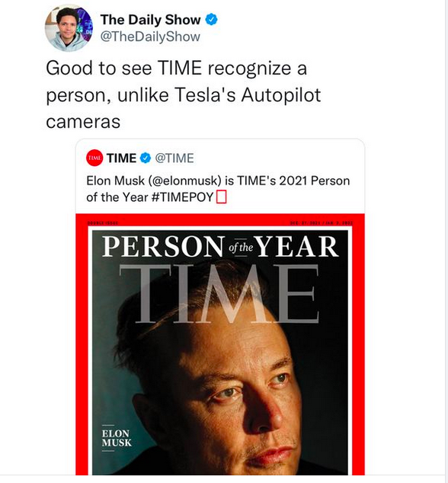Open the @TheDailyShow handle link

(x=150, y=37)
